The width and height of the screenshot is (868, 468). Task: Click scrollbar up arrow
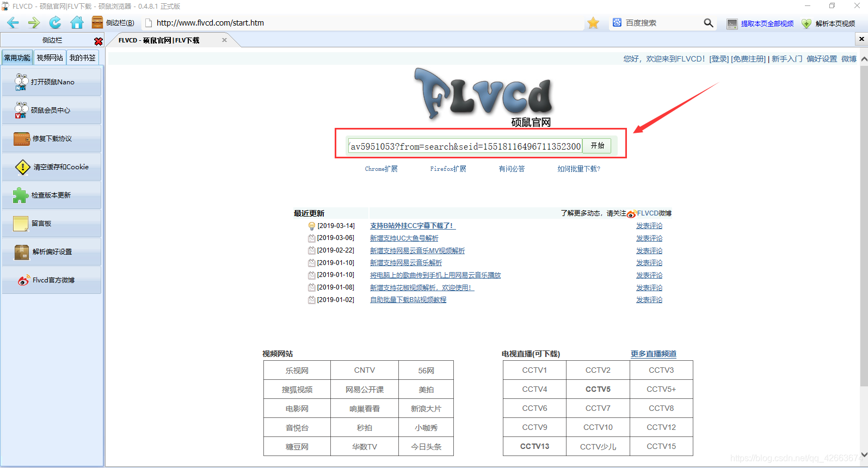click(864, 59)
